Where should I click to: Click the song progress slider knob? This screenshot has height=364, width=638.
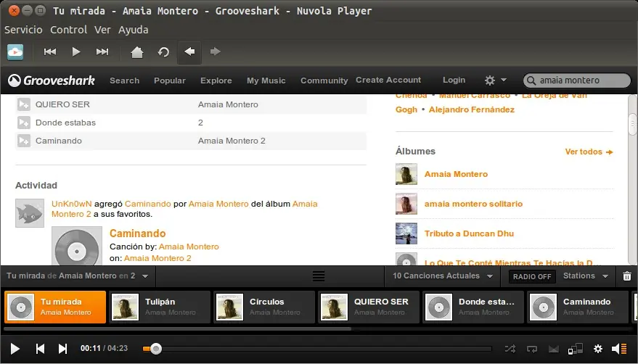pos(156,349)
